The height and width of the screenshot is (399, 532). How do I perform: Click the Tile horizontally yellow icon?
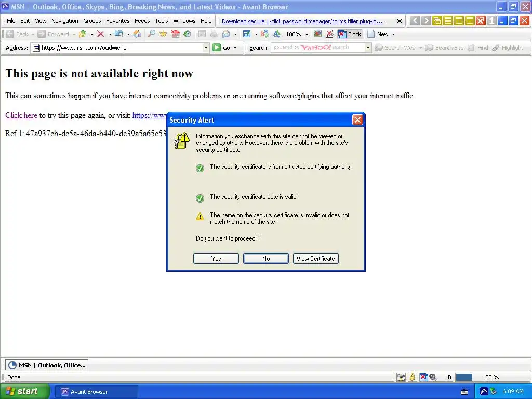pos(448,21)
